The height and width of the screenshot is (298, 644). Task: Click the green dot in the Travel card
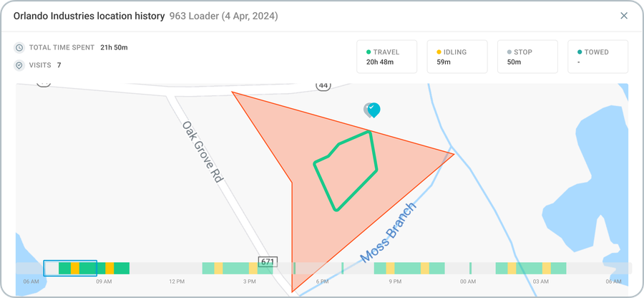click(x=369, y=52)
